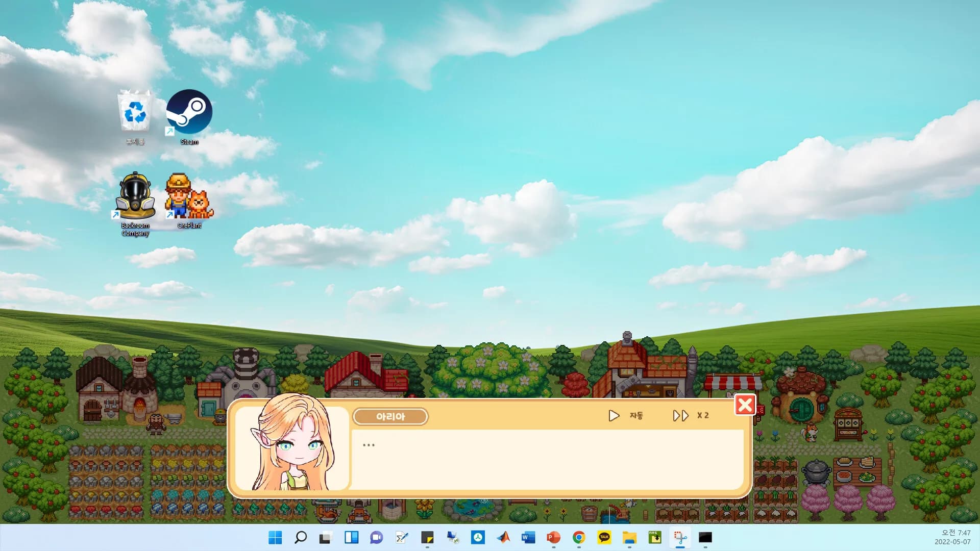The image size is (980, 551).
Task: Open the clock and date in the system tray
Action: tap(952, 537)
